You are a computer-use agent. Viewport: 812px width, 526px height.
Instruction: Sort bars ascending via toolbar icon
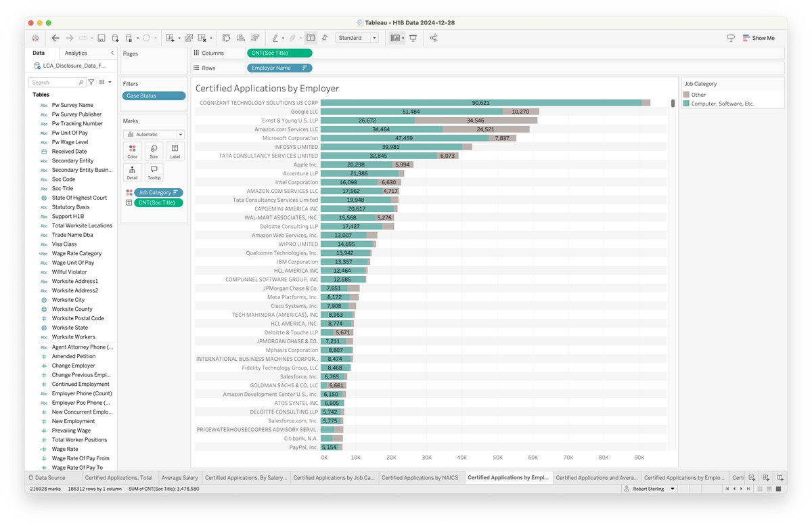[x=240, y=39]
